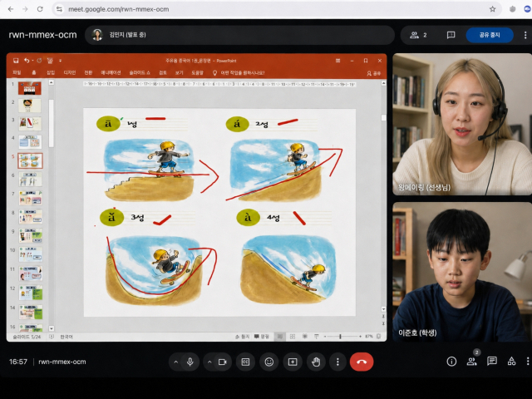
Task: Undo last action in PowerPoint
Action: pyautogui.click(x=27, y=61)
